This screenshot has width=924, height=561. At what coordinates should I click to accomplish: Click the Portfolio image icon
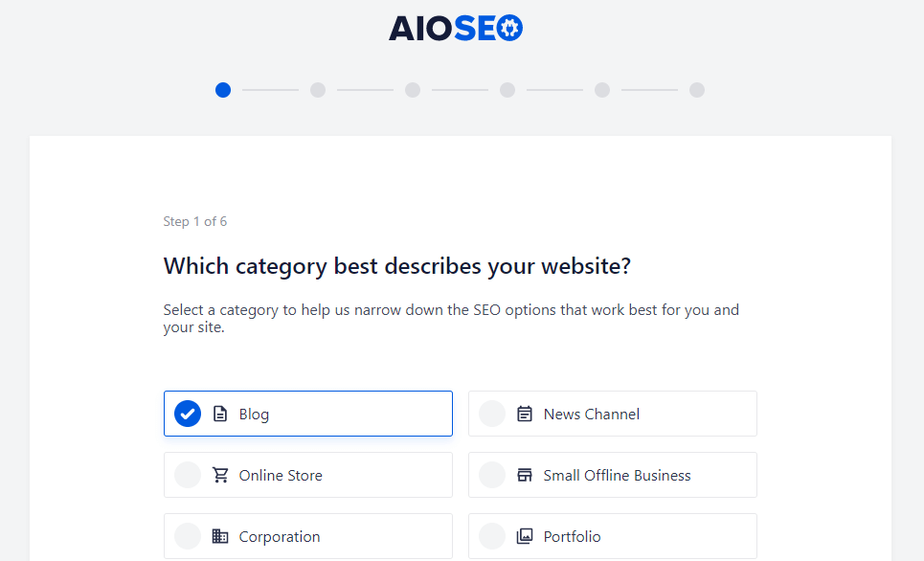[523, 536]
